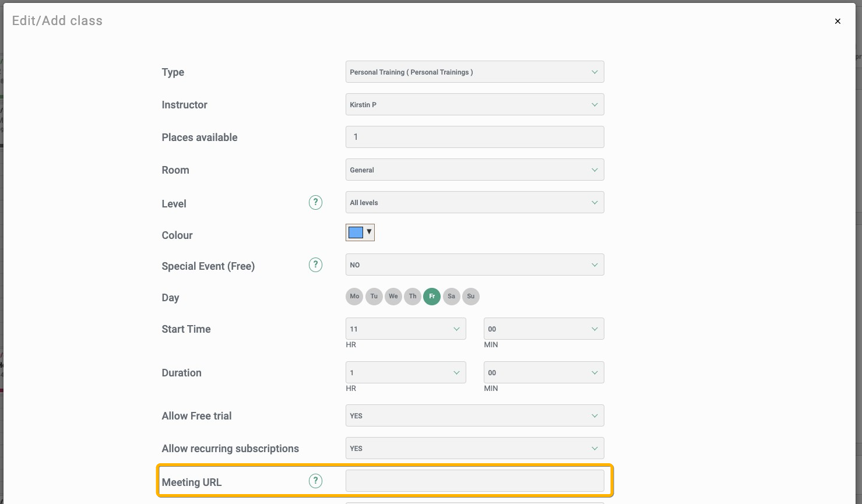This screenshot has height=504, width=862.
Task: Open the Type dropdown showing Personal Training
Action: pyautogui.click(x=474, y=72)
